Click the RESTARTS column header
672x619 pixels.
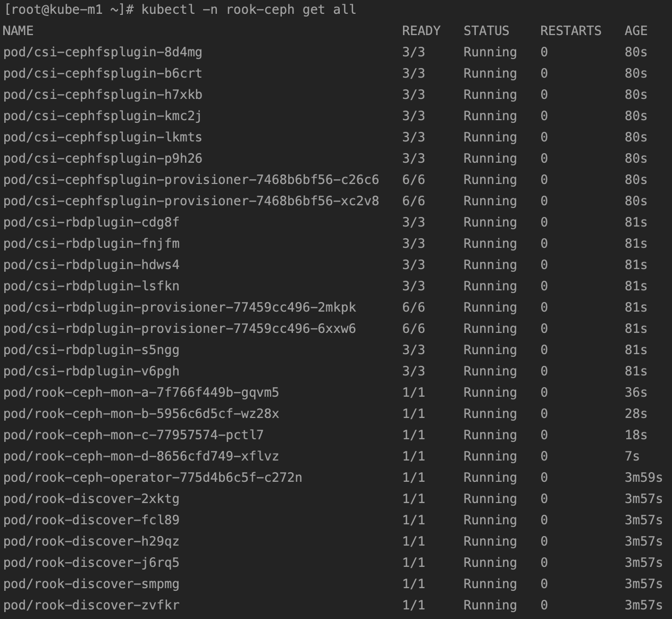pos(570,31)
